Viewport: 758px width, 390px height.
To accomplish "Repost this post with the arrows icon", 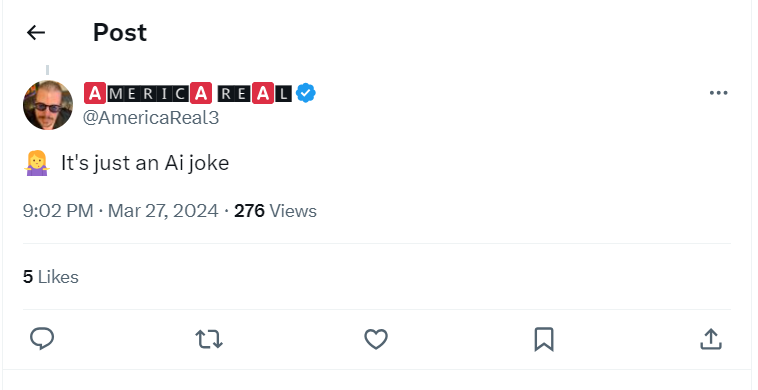I will coord(209,339).
